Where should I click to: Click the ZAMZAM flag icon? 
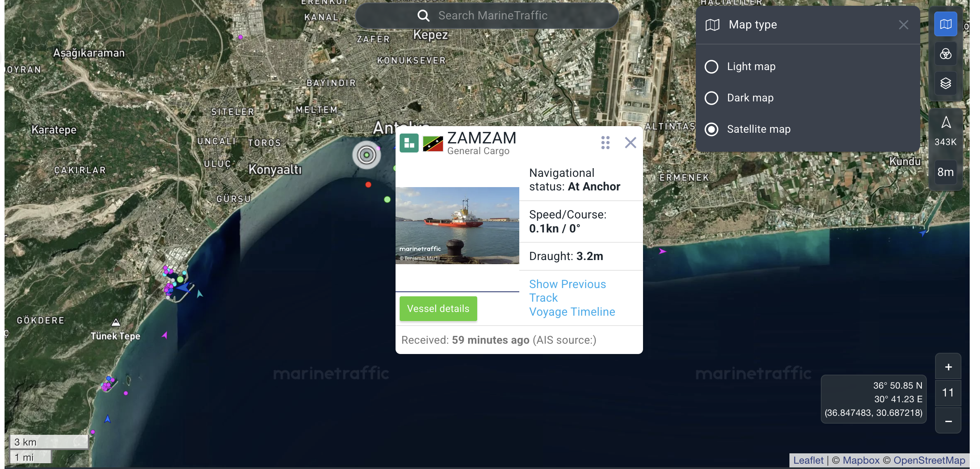[x=433, y=144]
